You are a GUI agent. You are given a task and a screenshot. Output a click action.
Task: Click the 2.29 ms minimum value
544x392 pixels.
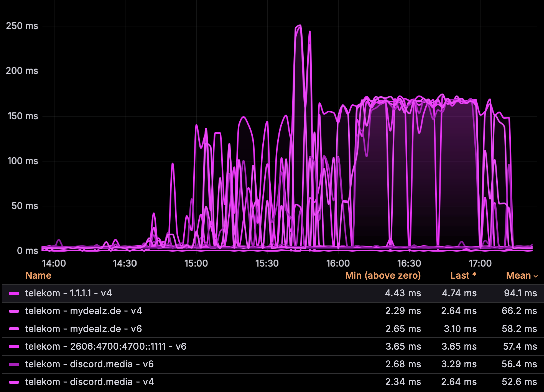pyautogui.click(x=403, y=311)
